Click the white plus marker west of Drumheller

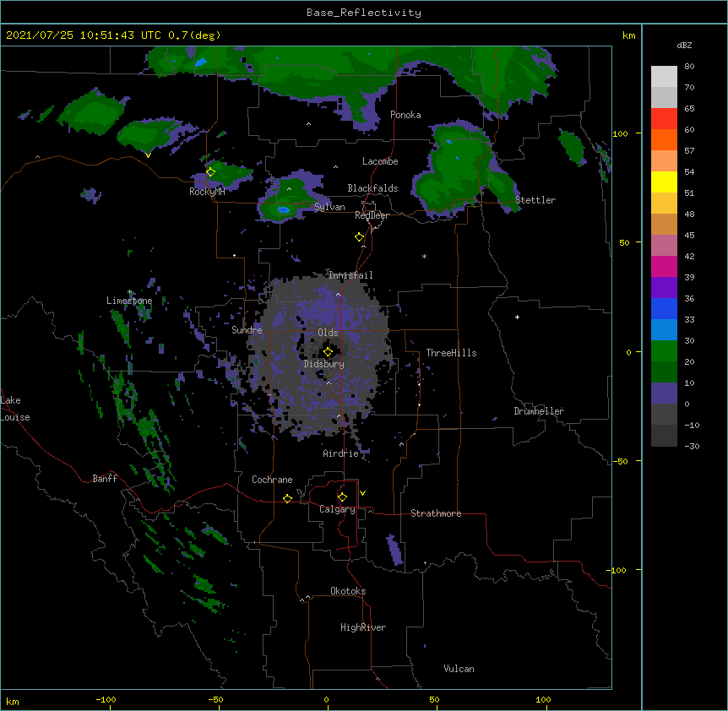point(517,317)
